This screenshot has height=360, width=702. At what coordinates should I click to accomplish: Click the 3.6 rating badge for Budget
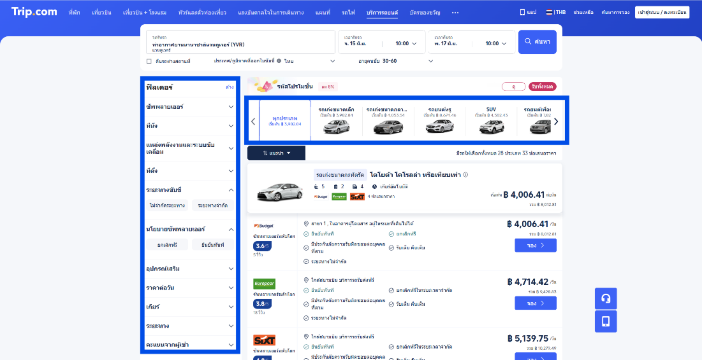[261, 246]
